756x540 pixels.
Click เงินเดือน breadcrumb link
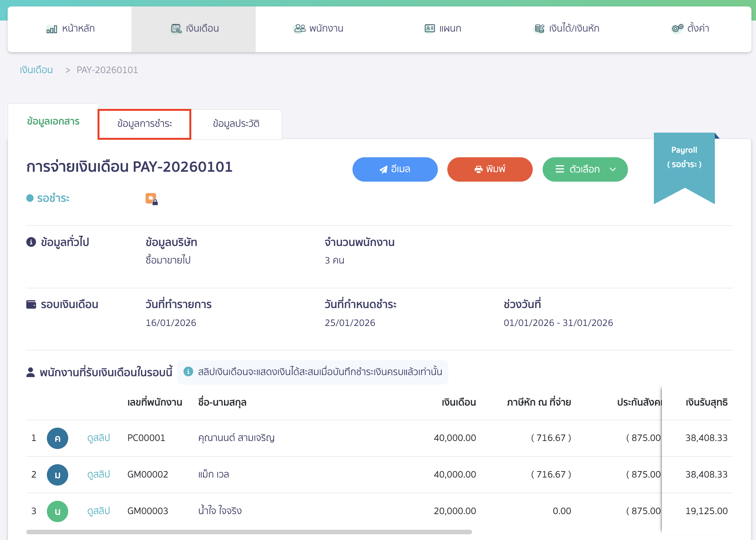(x=36, y=70)
